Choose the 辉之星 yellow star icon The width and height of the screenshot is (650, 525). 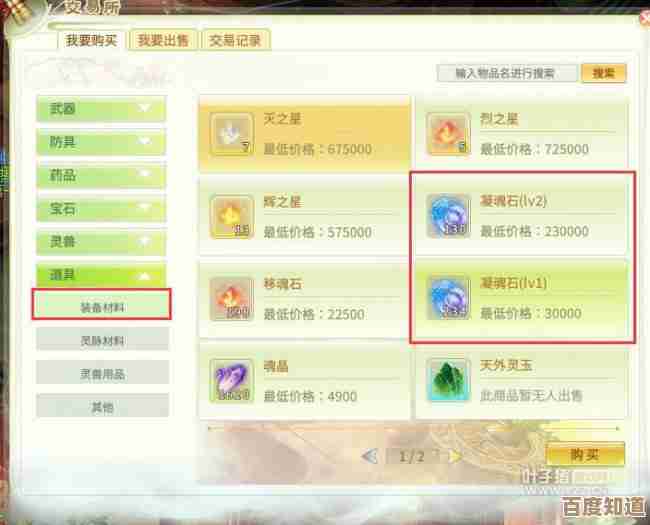(x=232, y=216)
